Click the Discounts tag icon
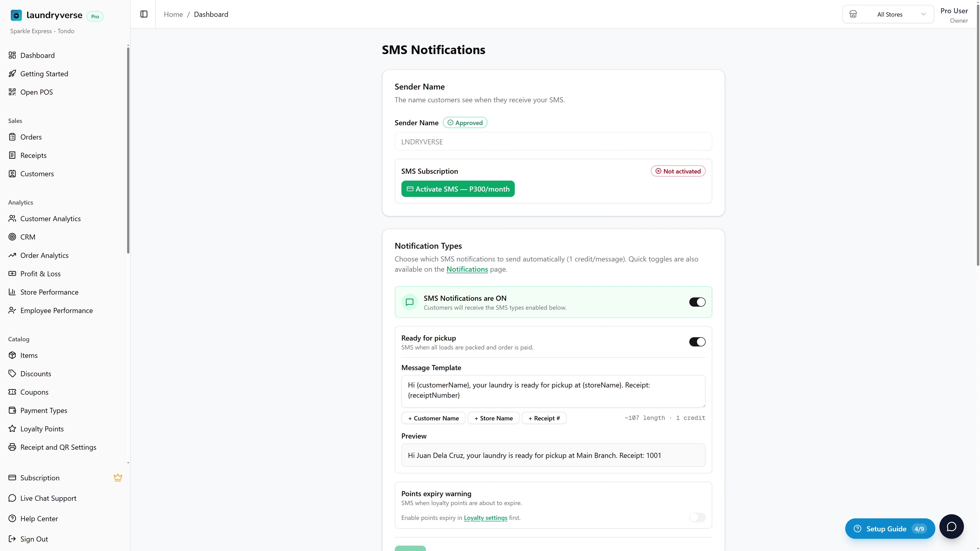980x551 pixels. point(12,373)
